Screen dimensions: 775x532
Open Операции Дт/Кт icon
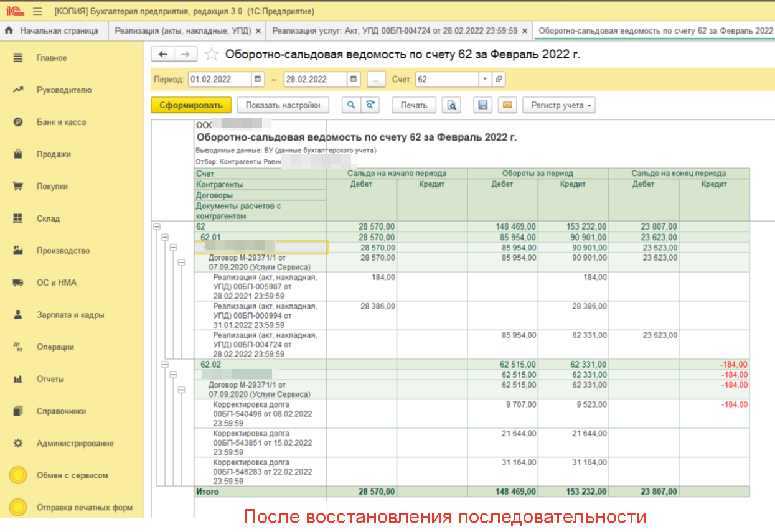(18, 347)
